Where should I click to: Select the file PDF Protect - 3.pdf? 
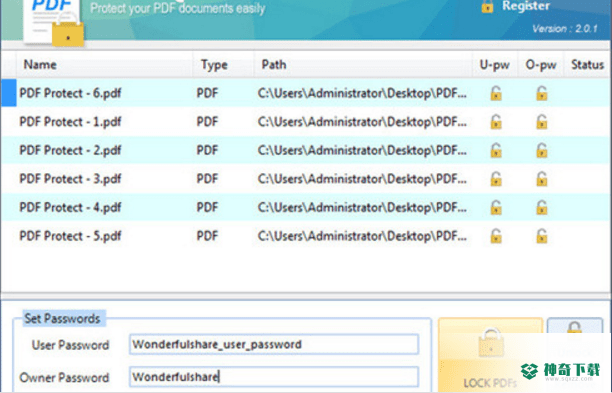tap(70, 179)
